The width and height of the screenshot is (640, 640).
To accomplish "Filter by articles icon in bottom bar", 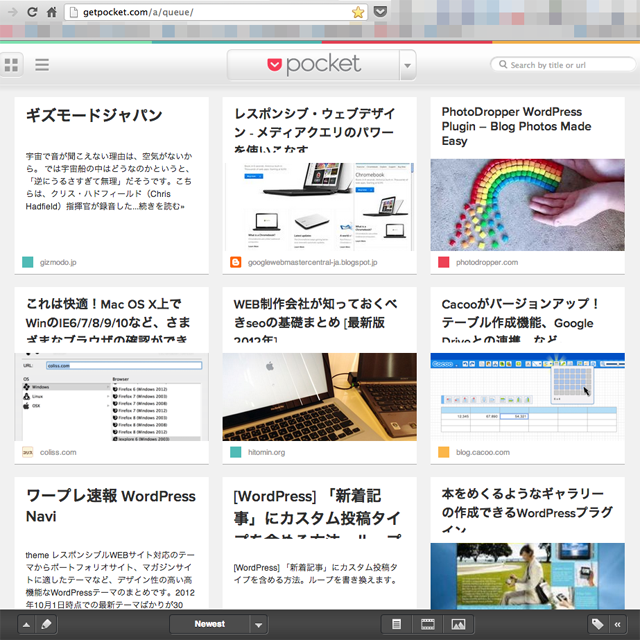I will (x=397, y=624).
